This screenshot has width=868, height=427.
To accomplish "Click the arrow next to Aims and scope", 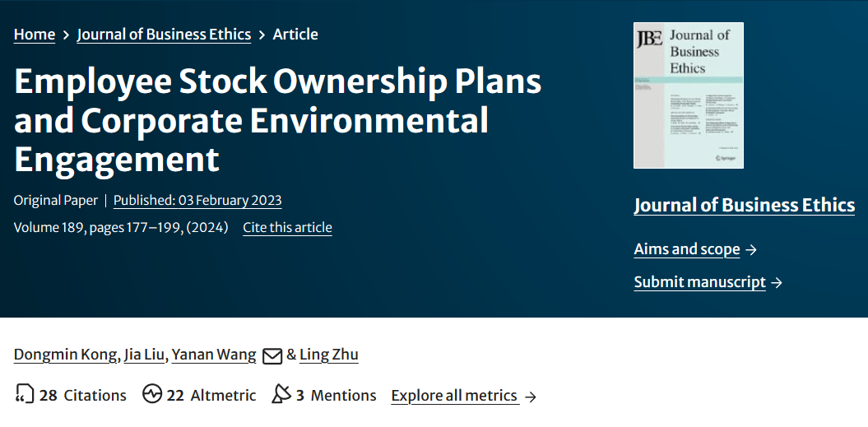I will 750,250.
